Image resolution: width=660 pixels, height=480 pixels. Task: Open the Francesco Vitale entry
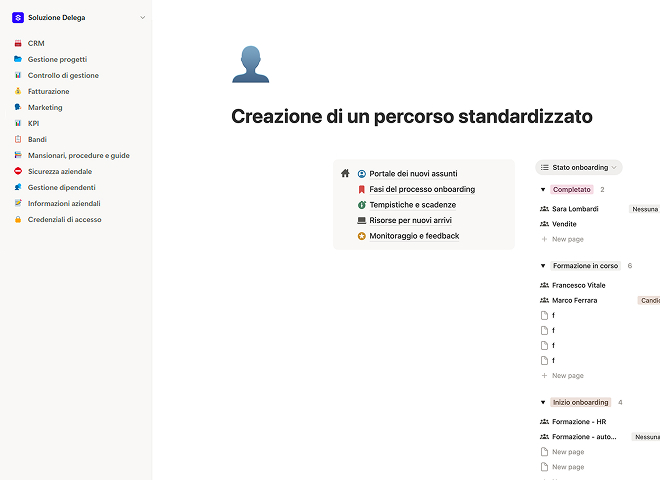coord(579,285)
